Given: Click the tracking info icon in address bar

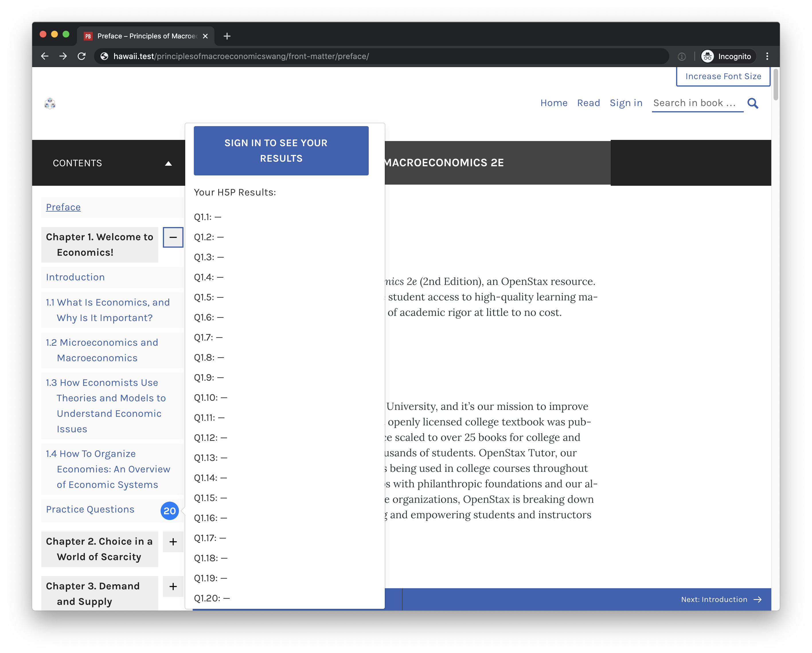Looking at the screenshot, I should pos(681,56).
